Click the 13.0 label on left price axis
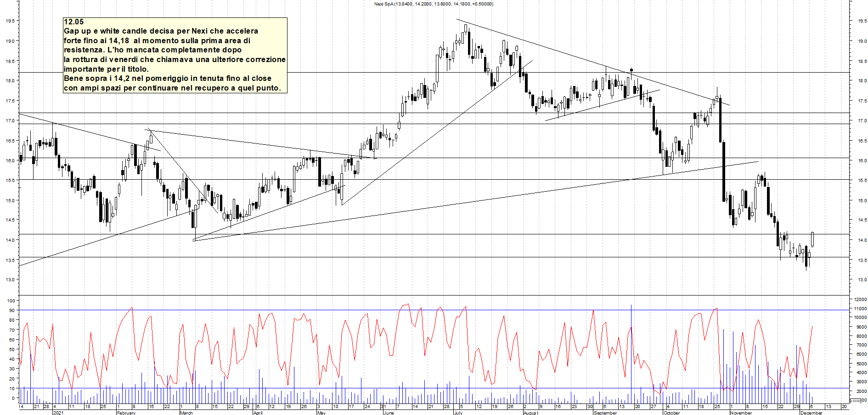Viewport: 868px width, 415px height. point(10,280)
